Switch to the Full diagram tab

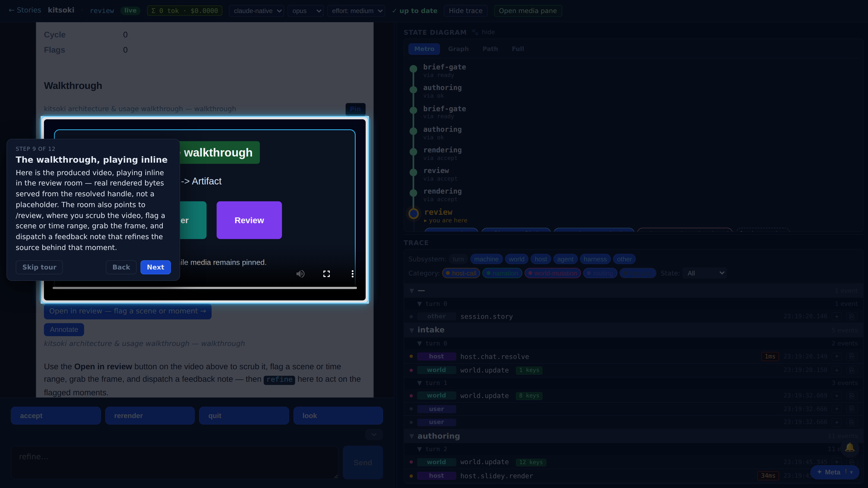tap(518, 49)
